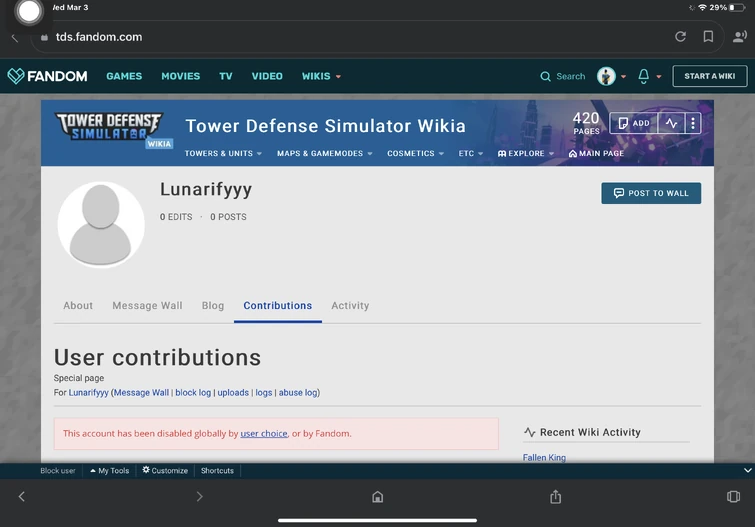Viewport: 755px width, 527px height.
Task: Click Shortcuts in bottom toolbar
Action: [217, 471]
